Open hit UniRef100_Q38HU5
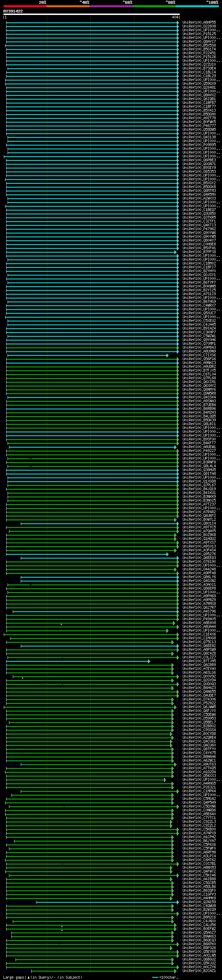The width and height of the screenshot is (222, 980). tap(199, 470)
